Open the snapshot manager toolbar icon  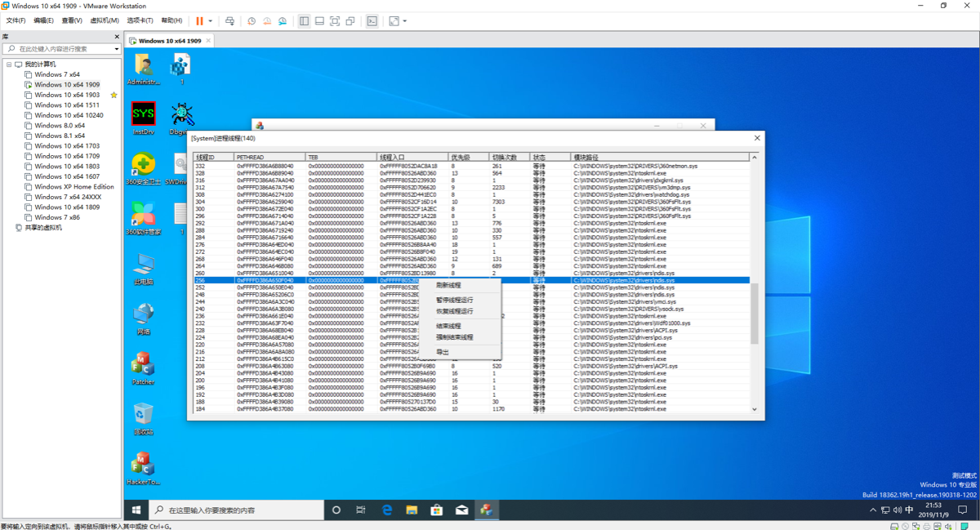tap(283, 20)
